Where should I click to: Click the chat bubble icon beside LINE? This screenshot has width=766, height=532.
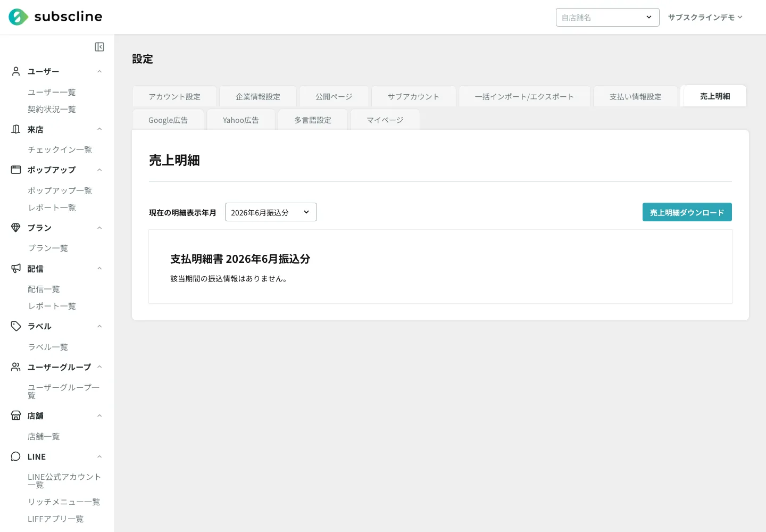point(16,456)
